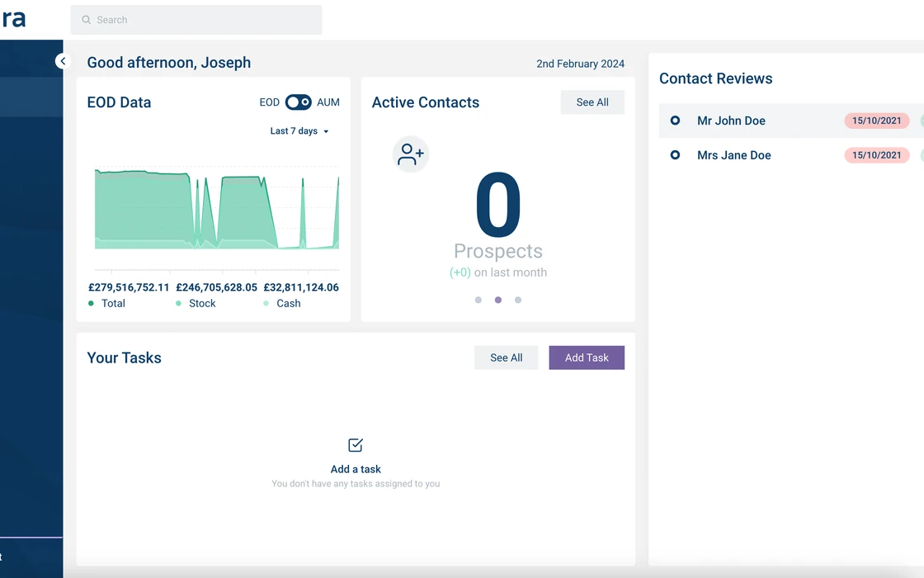Select Mrs Jane Doe's radio circle
The image size is (924, 578).
676,155
